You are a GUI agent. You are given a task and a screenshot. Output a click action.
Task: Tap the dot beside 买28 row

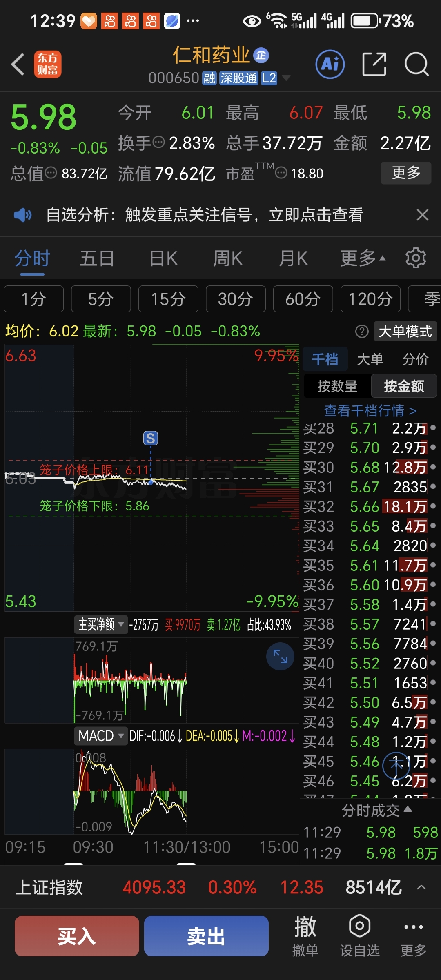click(x=433, y=428)
